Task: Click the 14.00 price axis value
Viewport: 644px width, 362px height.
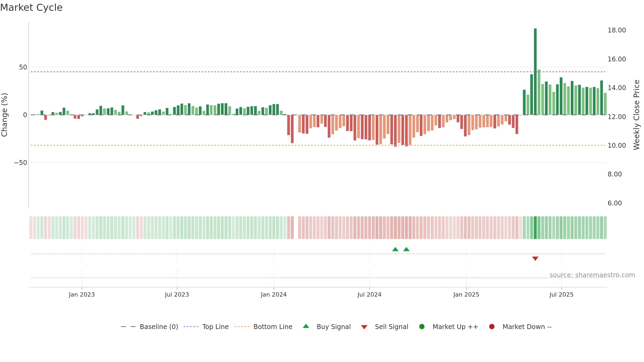Action: click(617, 88)
